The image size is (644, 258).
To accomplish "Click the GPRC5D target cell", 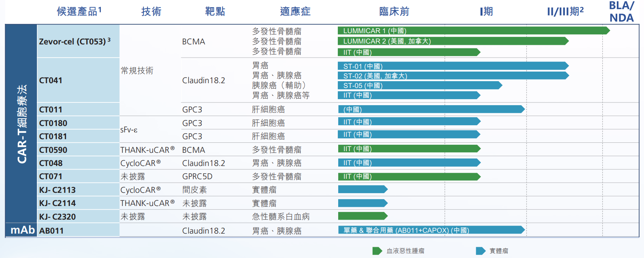I will (197, 176).
